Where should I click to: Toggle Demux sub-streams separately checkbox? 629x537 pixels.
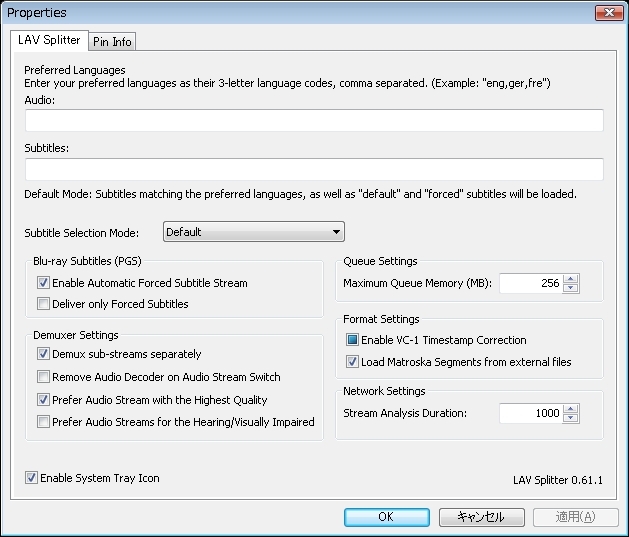pos(43,354)
